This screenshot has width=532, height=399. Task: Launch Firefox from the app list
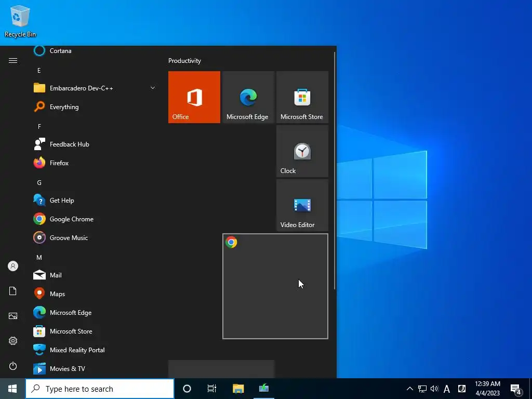(x=95, y=163)
